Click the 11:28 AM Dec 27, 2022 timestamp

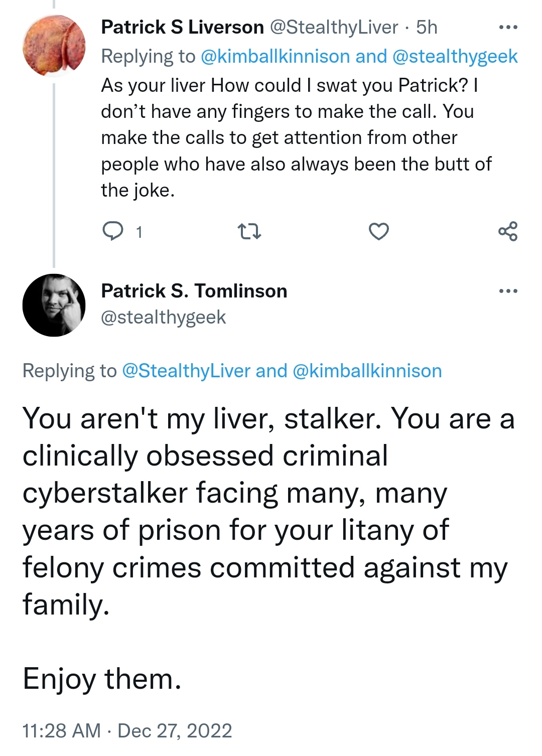[127, 731]
